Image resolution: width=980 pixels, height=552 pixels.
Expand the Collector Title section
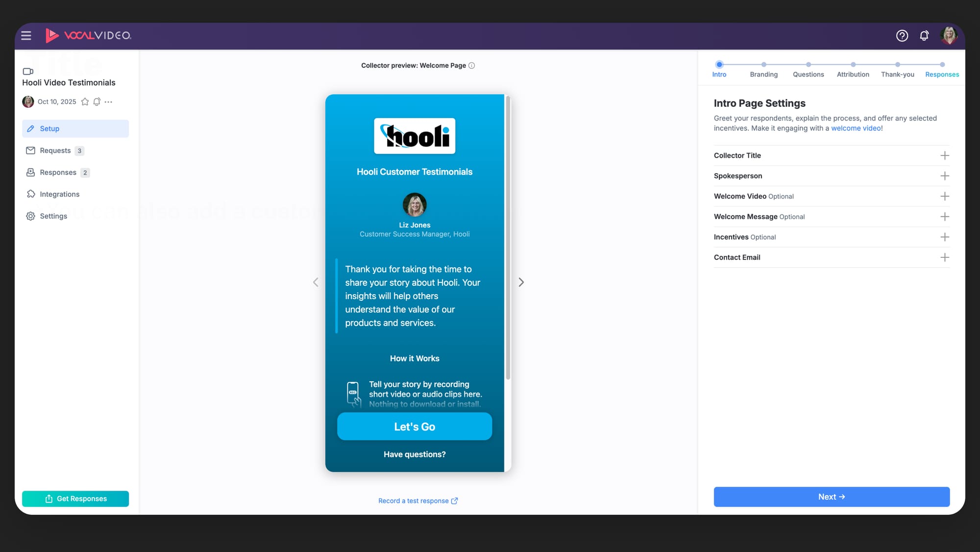pyautogui.click(x=944, y=155)
